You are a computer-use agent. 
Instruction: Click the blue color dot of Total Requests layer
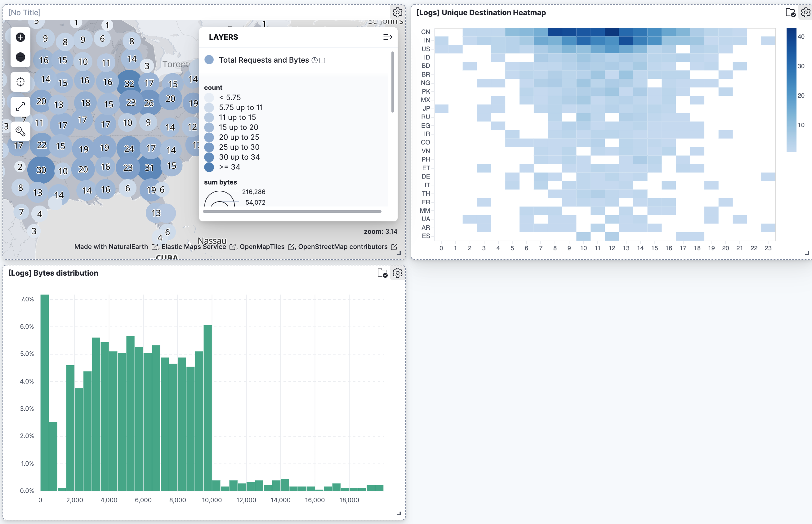pyautogui.click(x=209, y=60)
